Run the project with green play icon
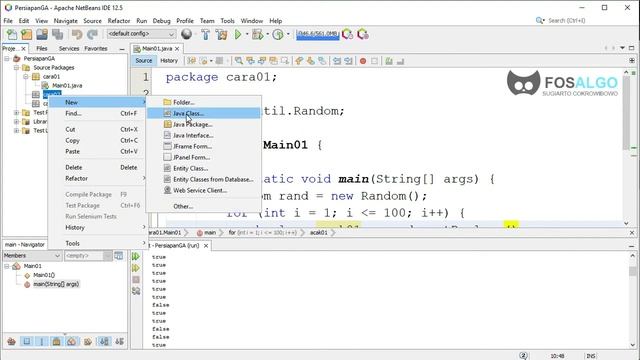The height and width of the screenshot is (360, 640). [238, 35]
